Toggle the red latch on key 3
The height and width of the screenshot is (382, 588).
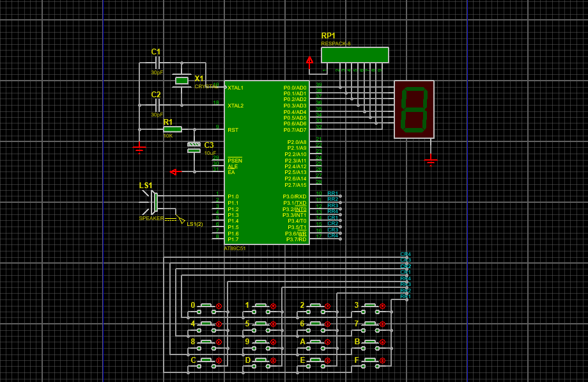[382, 306]
